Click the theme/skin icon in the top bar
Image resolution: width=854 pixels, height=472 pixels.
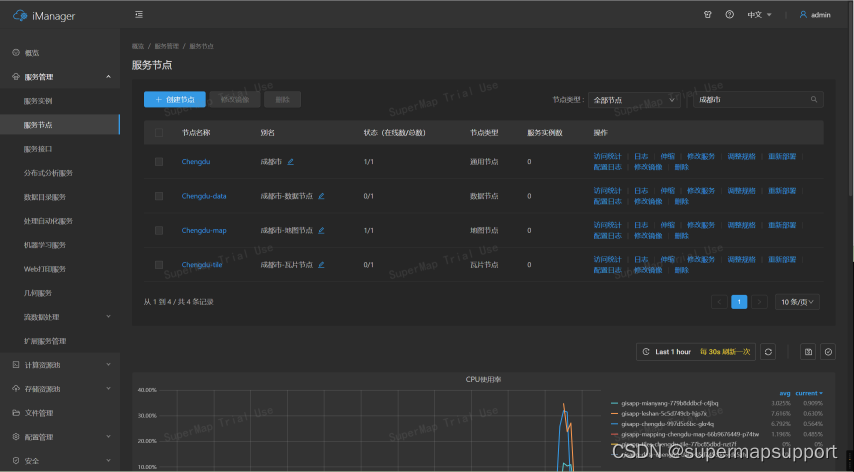pos(707,15)
